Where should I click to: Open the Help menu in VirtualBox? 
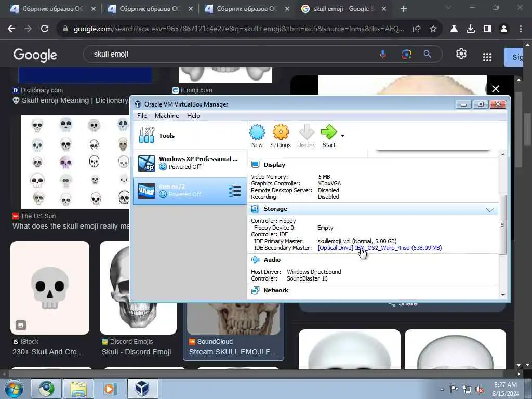click(193, 116)
